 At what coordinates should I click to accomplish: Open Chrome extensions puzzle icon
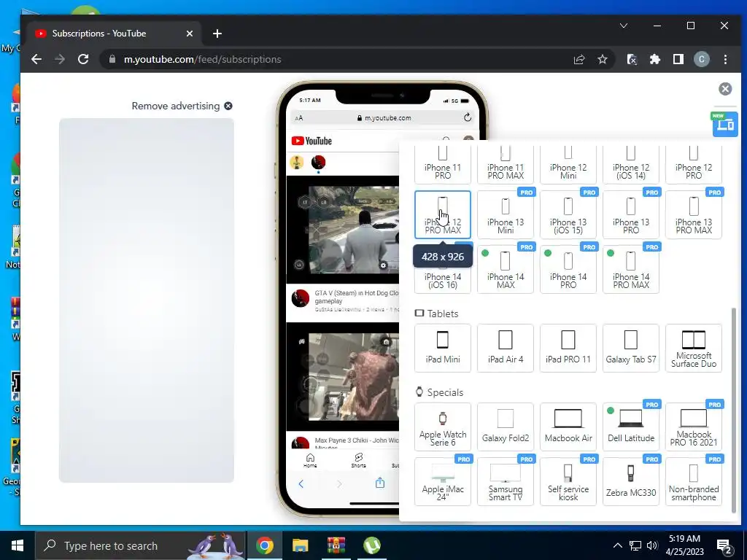pyautogui.click(x=655, y=60)
